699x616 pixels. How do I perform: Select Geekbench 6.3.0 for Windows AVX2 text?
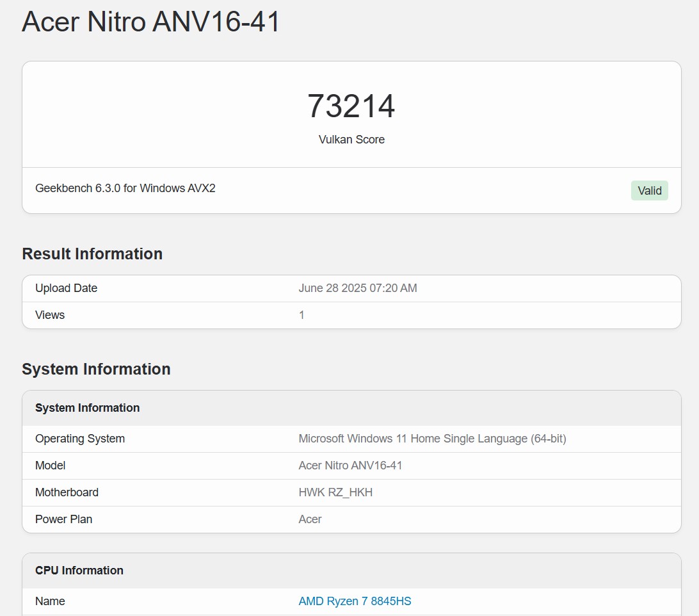[x=125, y=188]
